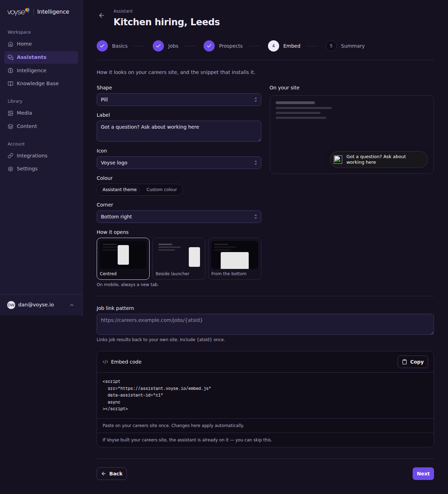Click the launcher icon in site preview

(338, 160)
